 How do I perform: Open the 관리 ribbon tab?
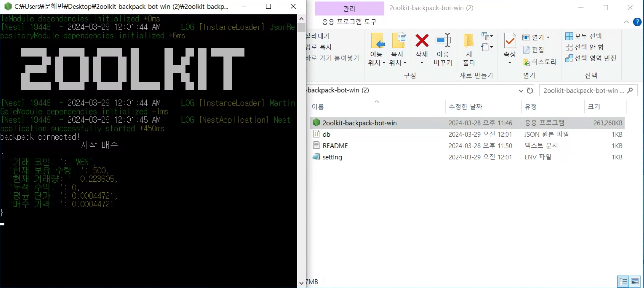point(349,9)
